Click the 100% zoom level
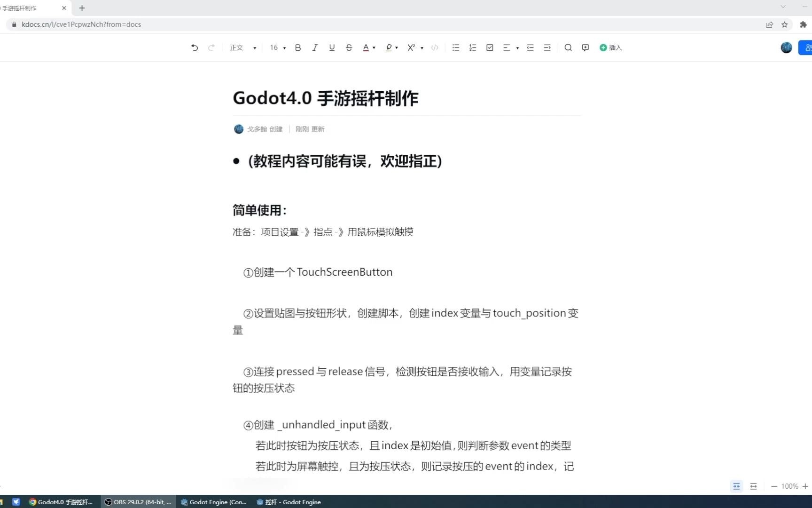 tap(789, 486)
